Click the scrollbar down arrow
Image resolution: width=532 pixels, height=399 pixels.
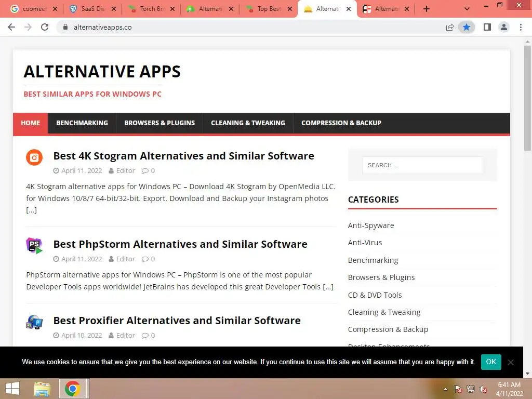tap(527, 374)
